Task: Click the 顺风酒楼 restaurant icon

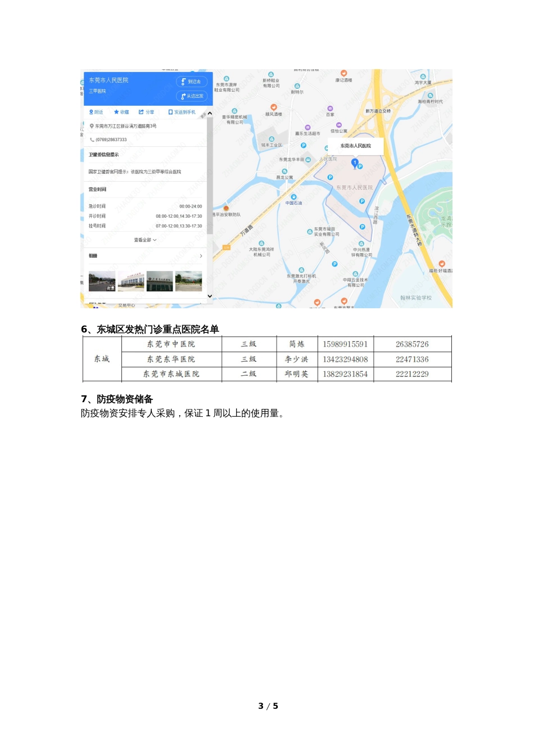Action: (274, 107)
